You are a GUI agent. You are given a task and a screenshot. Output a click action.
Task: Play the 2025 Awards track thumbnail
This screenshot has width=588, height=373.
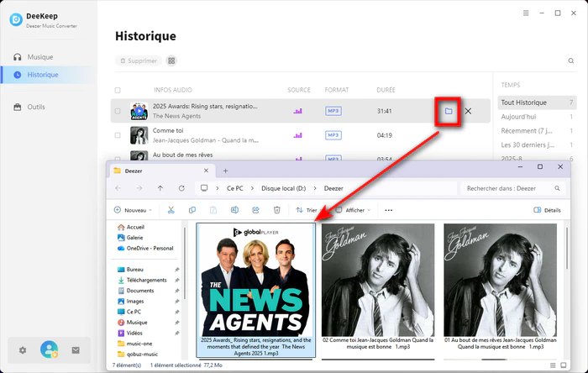pyautogui.click(x=139, y=111)
